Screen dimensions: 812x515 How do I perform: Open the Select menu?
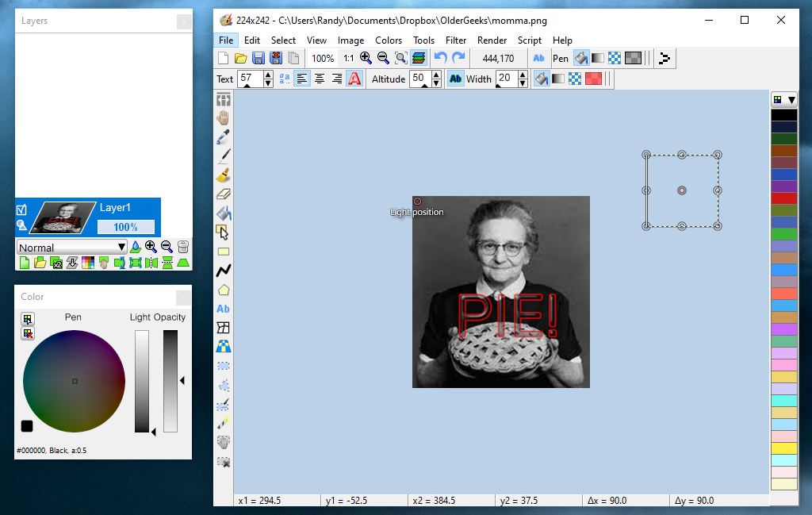283,40
